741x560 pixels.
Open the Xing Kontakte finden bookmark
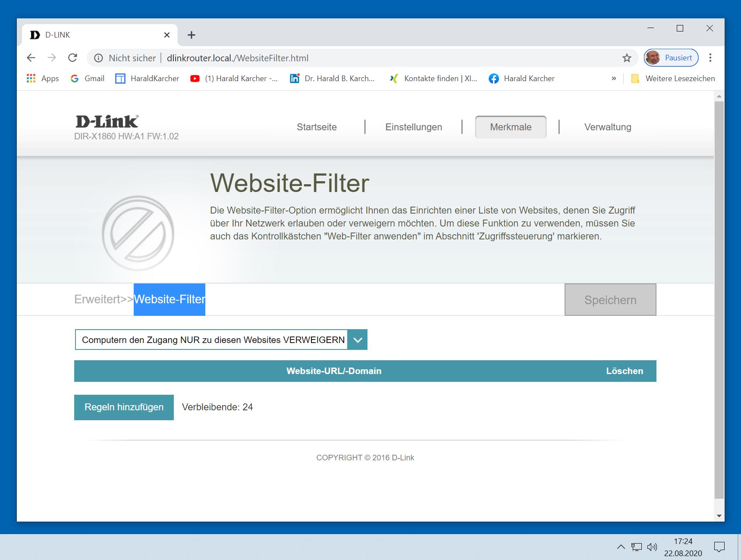(x=433, y=79)
